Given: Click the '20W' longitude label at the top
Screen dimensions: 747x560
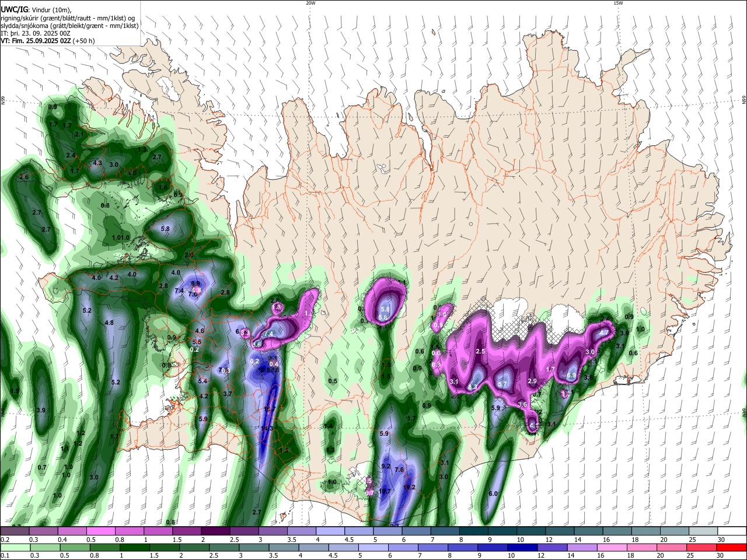Looking at the screenshot, I should point(310,3).
